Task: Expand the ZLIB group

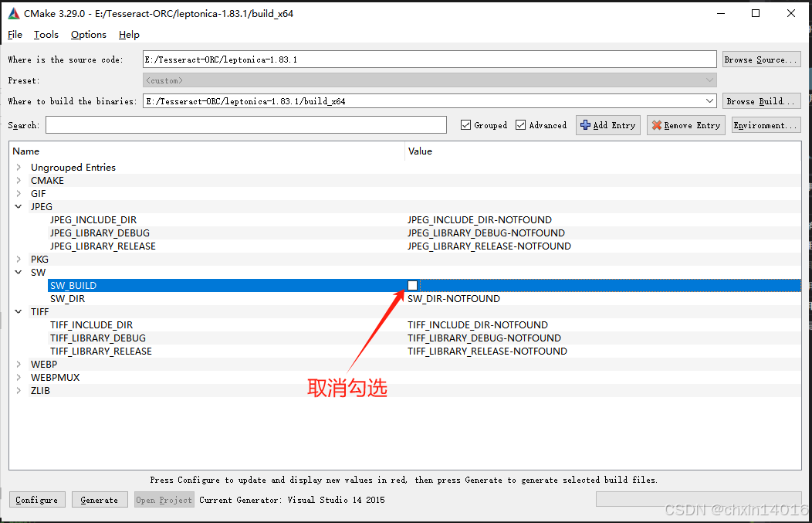Action: (x=19, y=390)
